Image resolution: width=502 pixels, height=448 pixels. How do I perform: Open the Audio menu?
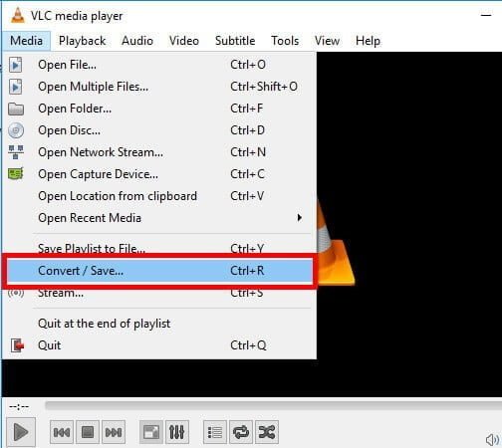click(x=137, y=41)
